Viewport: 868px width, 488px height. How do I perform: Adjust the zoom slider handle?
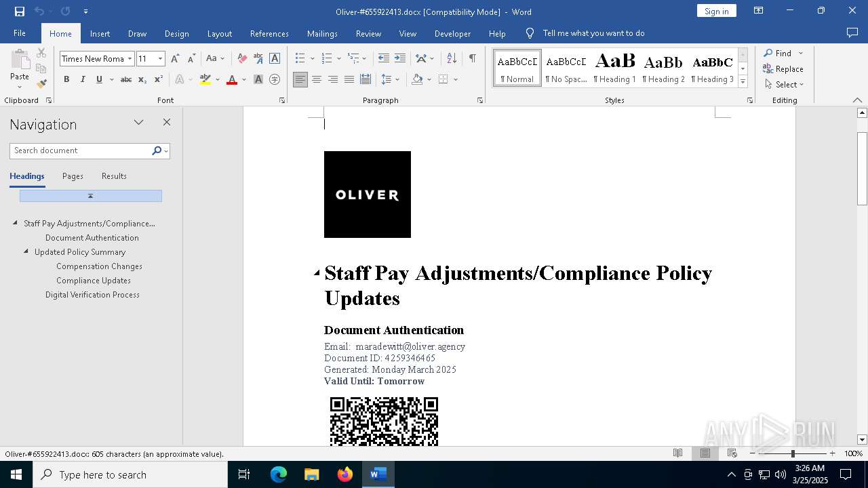tap(793, 453)
